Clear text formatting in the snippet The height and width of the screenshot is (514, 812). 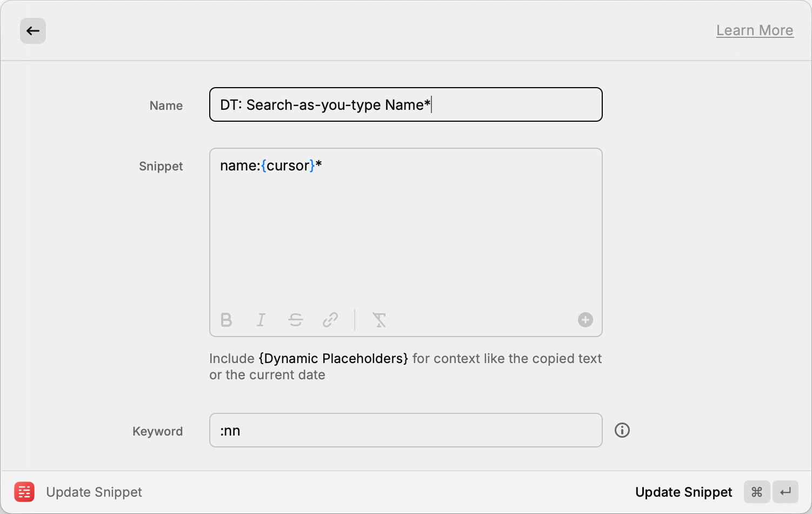(x=380, y=320)
